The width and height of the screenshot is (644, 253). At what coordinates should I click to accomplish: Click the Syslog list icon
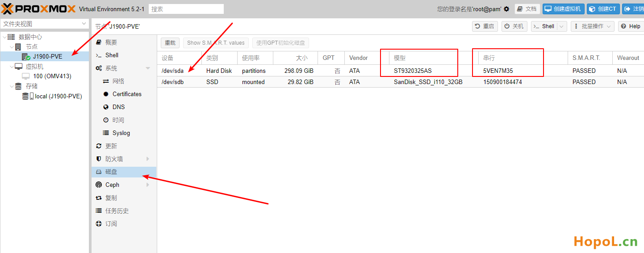click(106, 133)
